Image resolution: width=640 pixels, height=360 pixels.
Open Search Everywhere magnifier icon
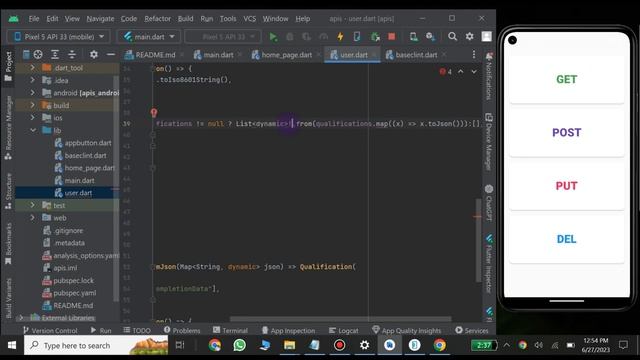click(x=452, y=36)
